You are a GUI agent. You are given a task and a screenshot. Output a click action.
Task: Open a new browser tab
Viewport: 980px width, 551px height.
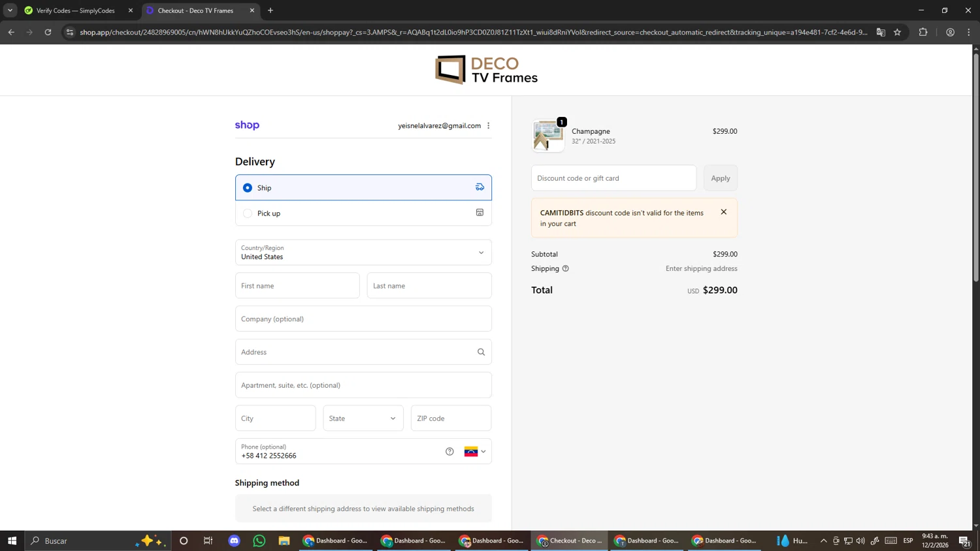coord(270,10)
